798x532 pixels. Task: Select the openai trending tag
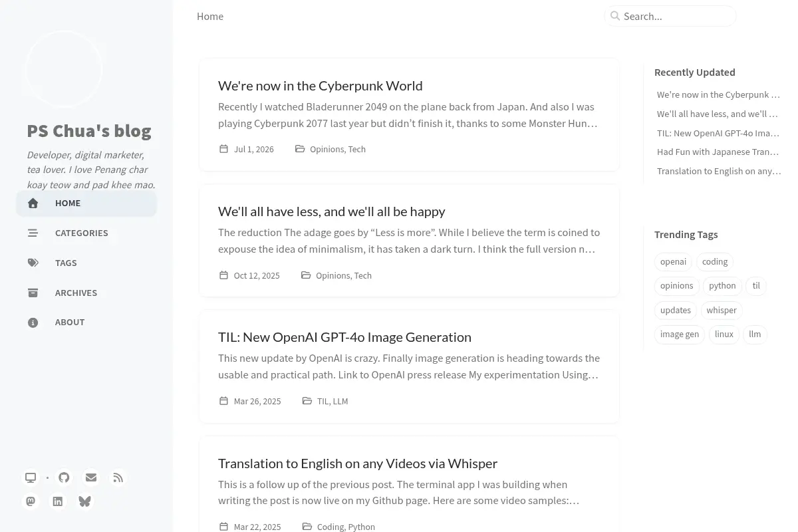[673, 261]
